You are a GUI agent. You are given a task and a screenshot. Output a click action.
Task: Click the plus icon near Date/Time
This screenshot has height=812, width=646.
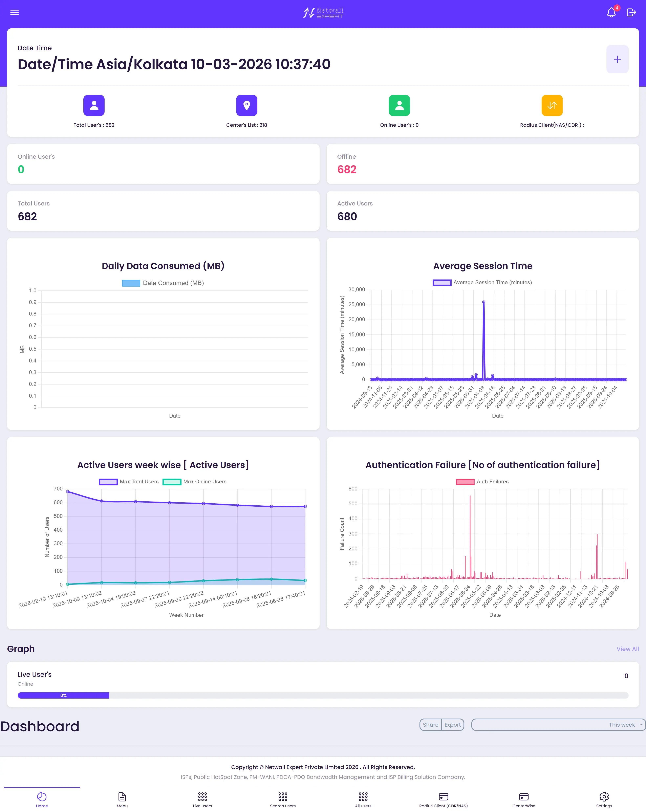[617, 59]
